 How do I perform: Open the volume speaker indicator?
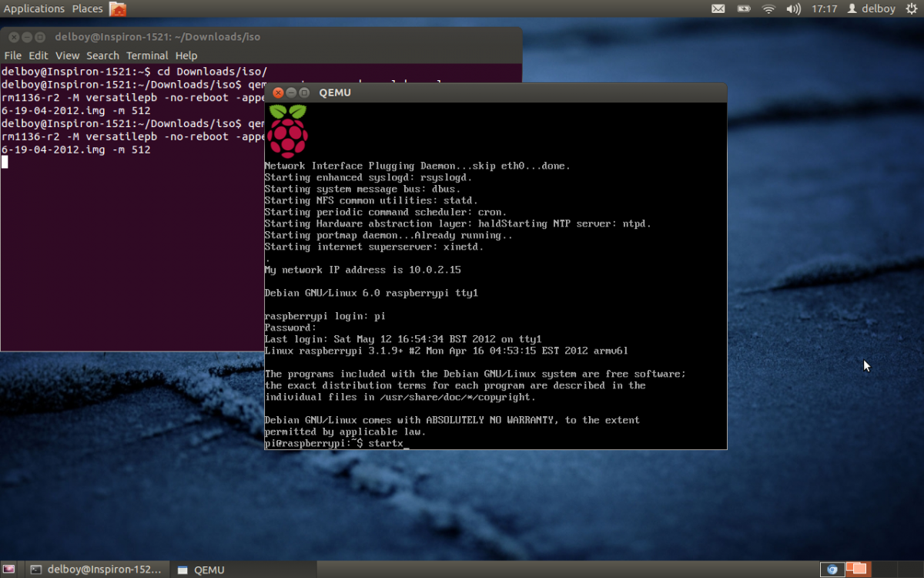coord(793,9)
